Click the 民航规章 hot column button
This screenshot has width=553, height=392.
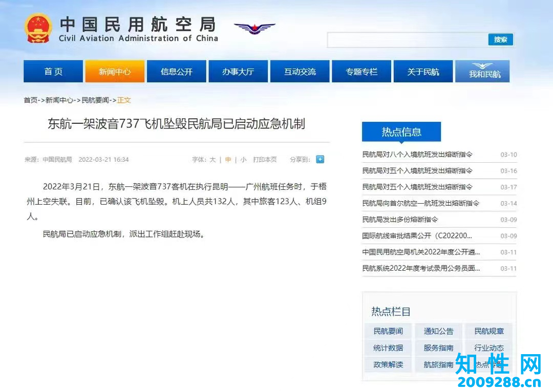tap(489, 331)
